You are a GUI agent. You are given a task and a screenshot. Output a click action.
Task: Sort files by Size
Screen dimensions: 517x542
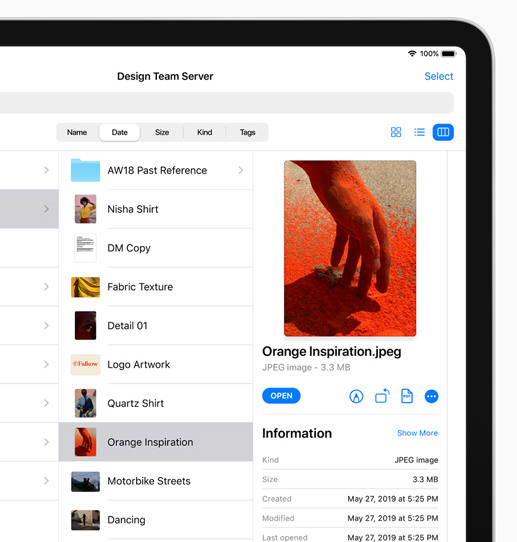click(162, 132)
